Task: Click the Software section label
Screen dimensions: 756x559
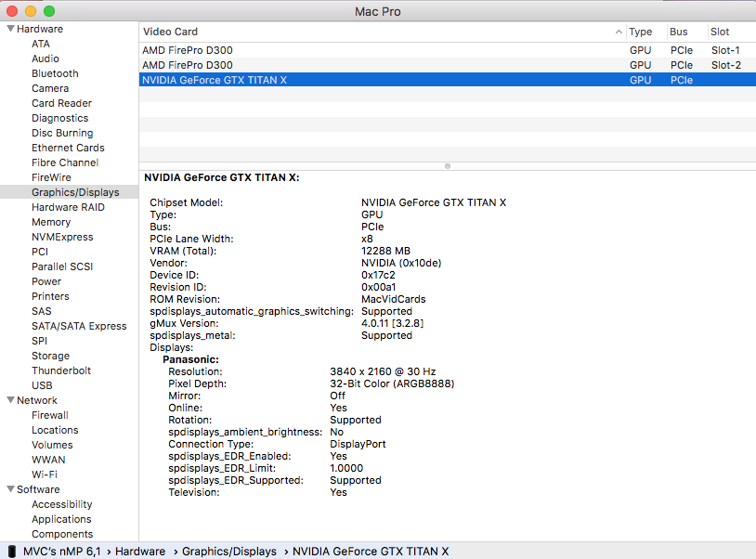Action: [x=38, y=489]
